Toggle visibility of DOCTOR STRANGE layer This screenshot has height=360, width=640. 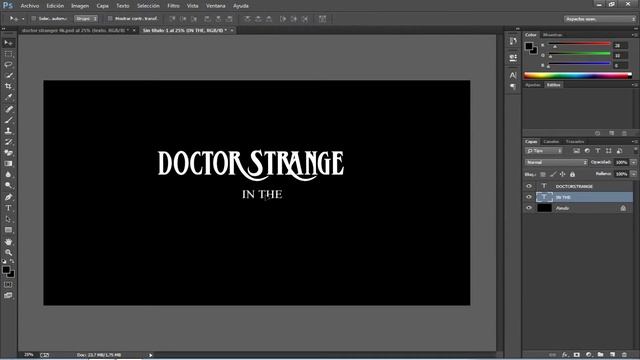tap(529, 186)
